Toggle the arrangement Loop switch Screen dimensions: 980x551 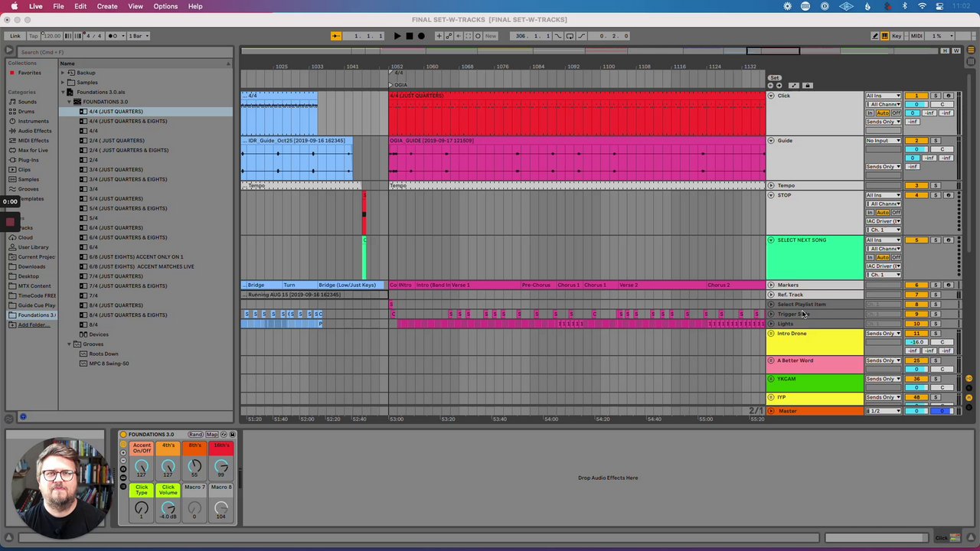[570, 36]
